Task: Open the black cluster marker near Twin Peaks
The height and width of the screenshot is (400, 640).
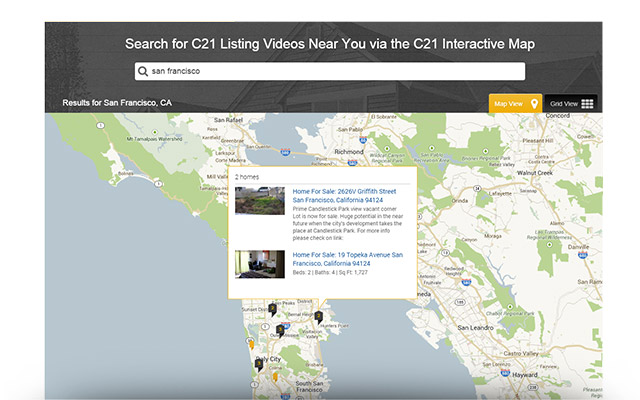Action: click(272, 310)
